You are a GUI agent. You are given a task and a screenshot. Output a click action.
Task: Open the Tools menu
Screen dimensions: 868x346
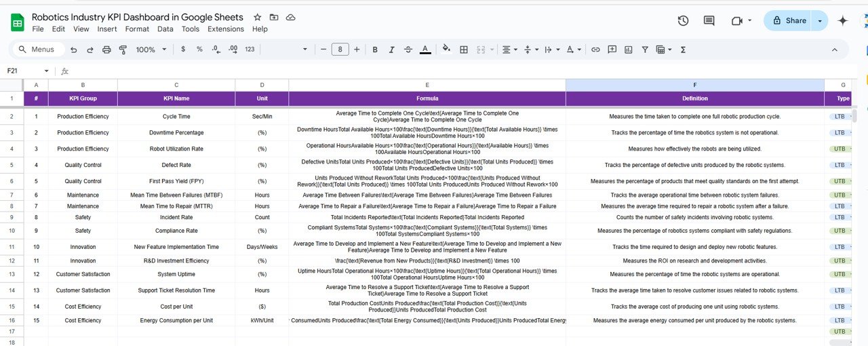click(191, 29)
